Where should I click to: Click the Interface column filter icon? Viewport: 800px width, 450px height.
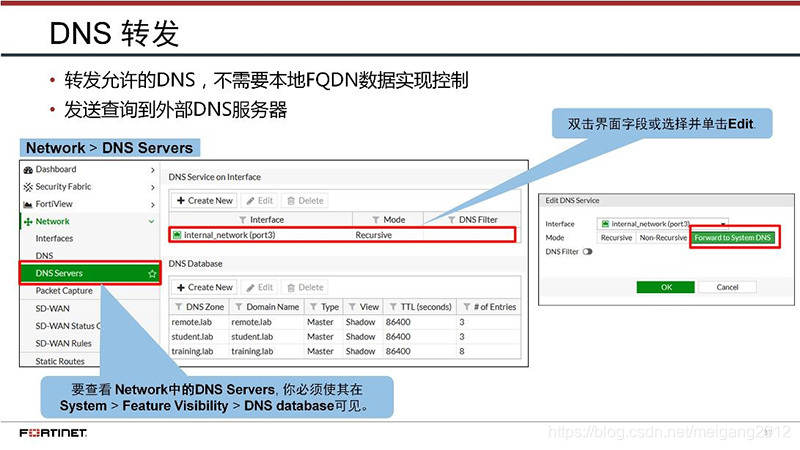[x=243, y=220]
